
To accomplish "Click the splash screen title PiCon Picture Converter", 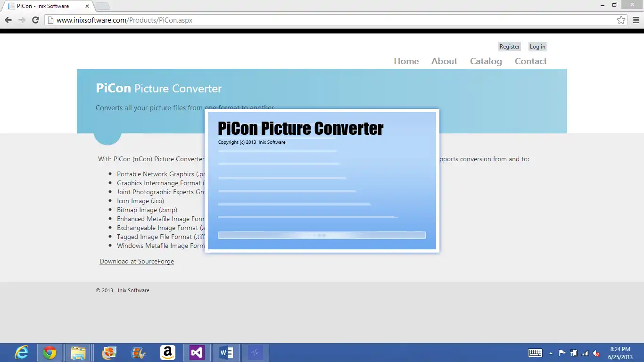I will tap(301, 128).
